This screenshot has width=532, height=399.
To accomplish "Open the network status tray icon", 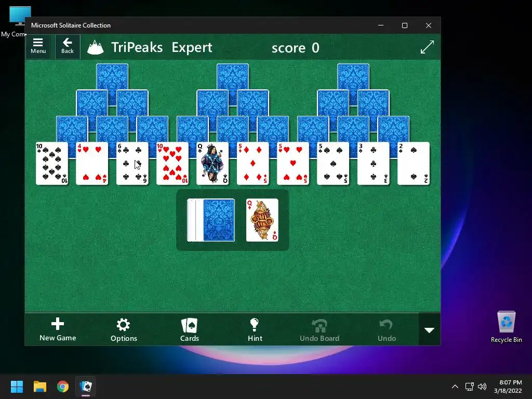I will pyautogui.click(x=469, y=387).
